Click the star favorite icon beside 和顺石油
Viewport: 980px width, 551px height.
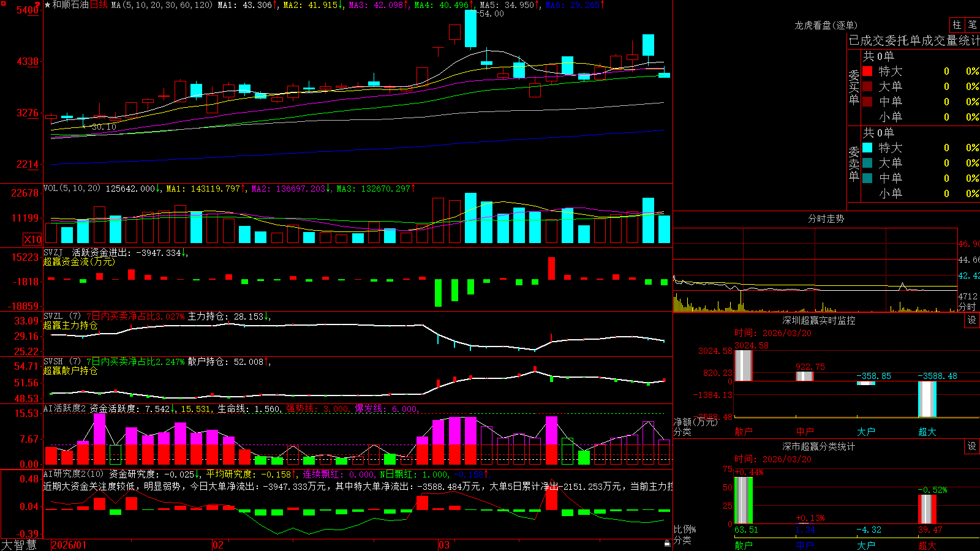pos(47,5)
